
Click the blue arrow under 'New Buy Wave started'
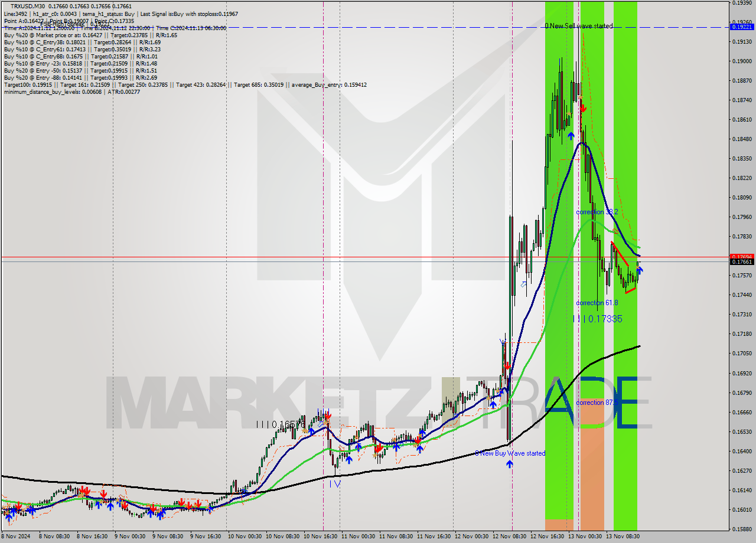(x=509, y=464)
